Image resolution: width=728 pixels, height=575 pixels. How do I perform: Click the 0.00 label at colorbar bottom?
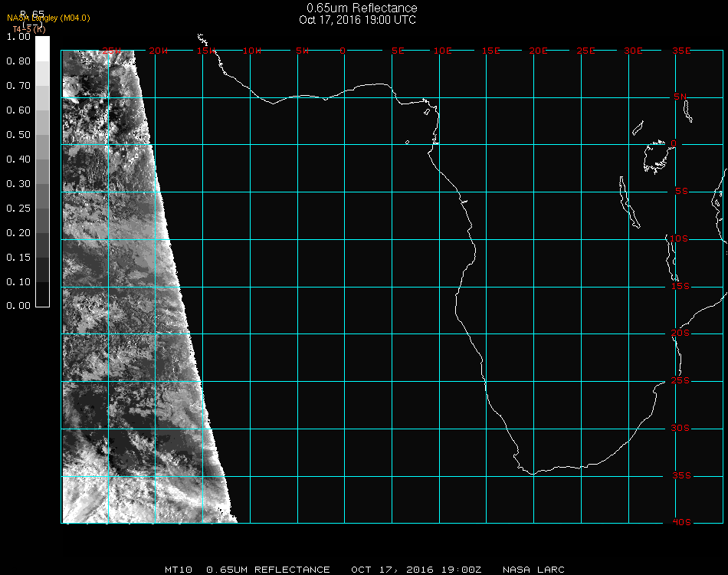(18, 306)
